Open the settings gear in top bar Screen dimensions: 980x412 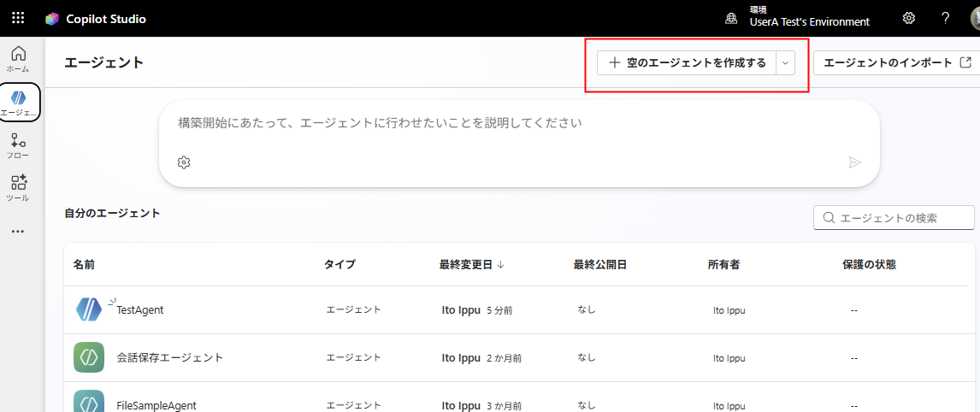pos(909,18)
